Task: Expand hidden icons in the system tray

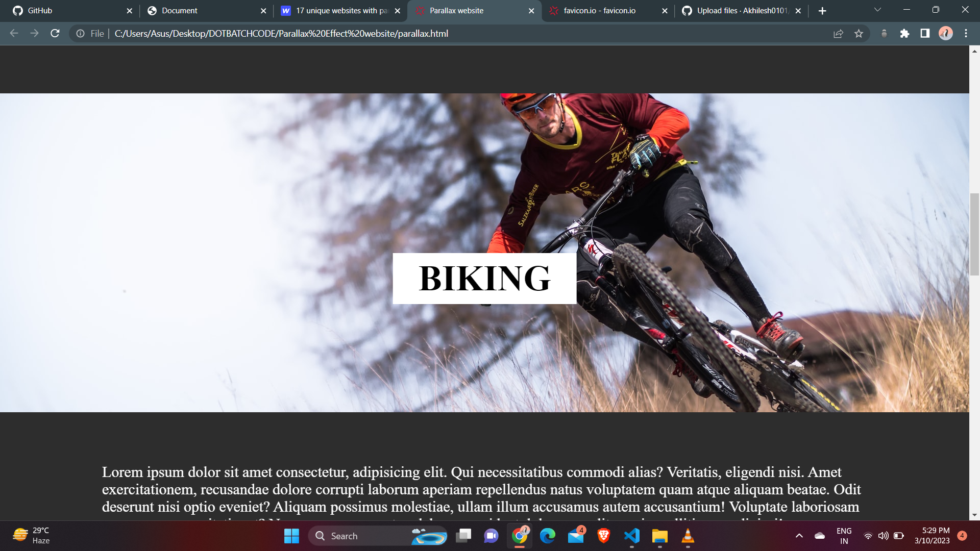Action: click(800, 536)
